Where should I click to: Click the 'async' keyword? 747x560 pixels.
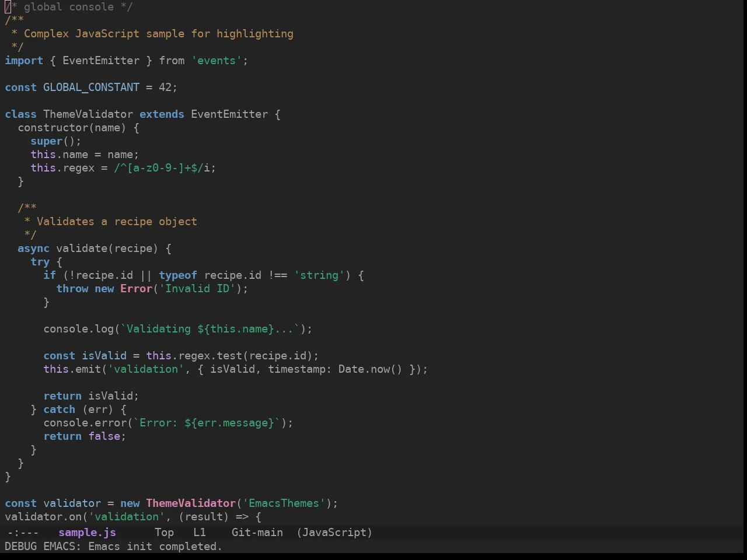coord(33,249)
